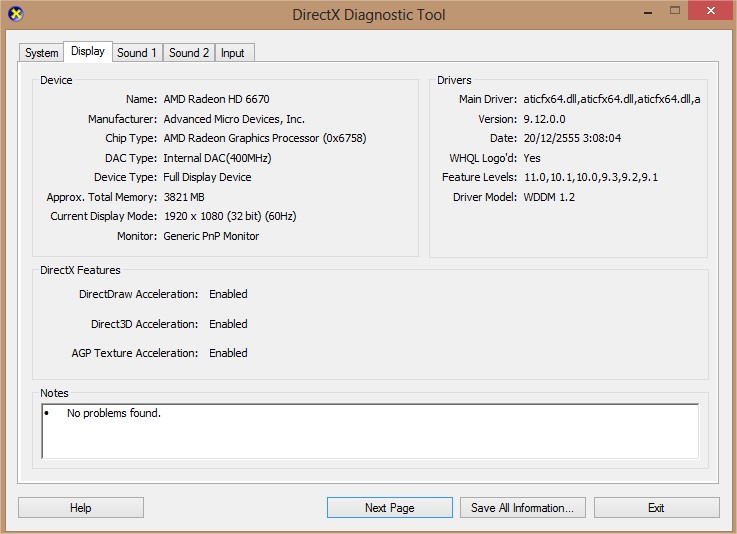Click driver version 9.12.0.0

pos(544,119)
